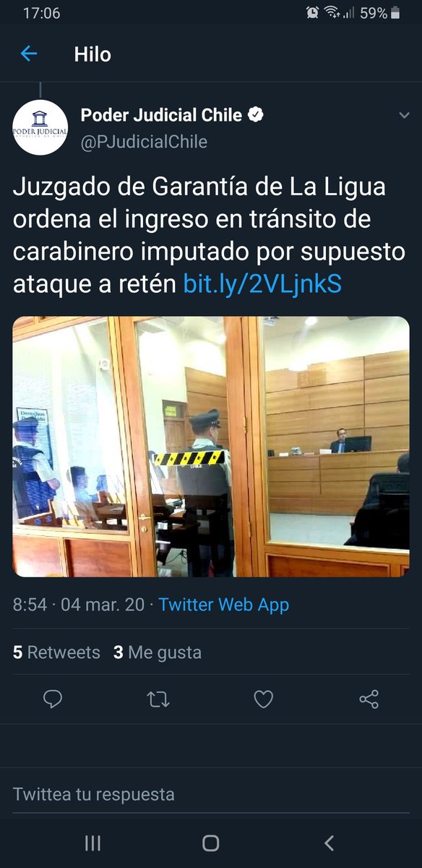The image size is (422, 868).
Task: View the 5 Retweets list
Action: (x=56, y=652)
